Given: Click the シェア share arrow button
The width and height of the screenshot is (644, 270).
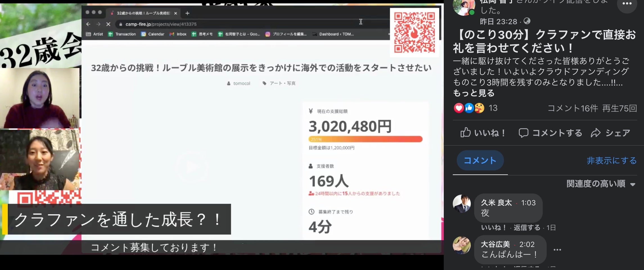Looking at the screenshot, I should [610, 133].
